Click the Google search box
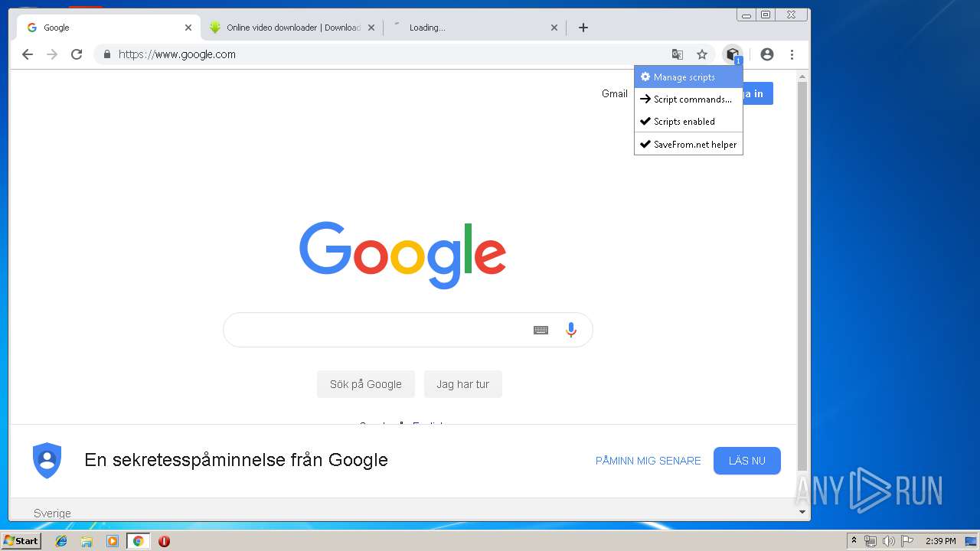980x551 pixels. [x=408, y=330]
